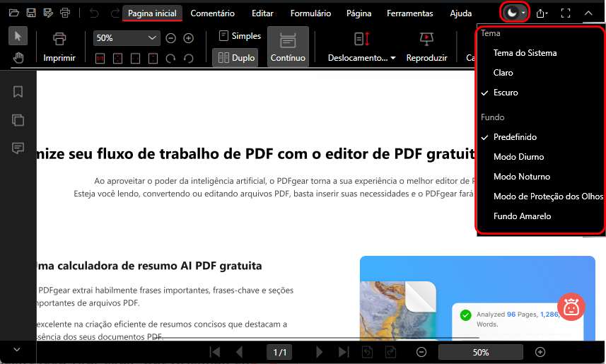Open the comments panel in the sidebar
This screenshot has height=364, width=606.
[x=18, y=148]
